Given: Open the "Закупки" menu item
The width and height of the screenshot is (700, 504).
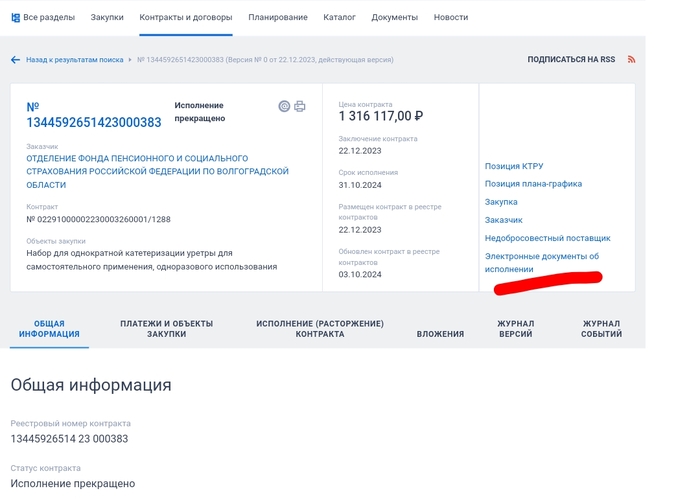Looking at the screenshot, I should click(107, 18).
